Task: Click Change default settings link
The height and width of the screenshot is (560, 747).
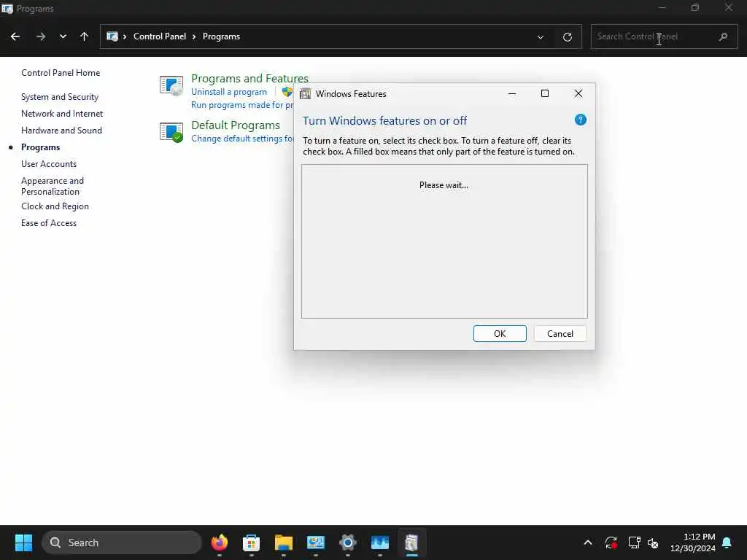Action: tap(242, 139)
